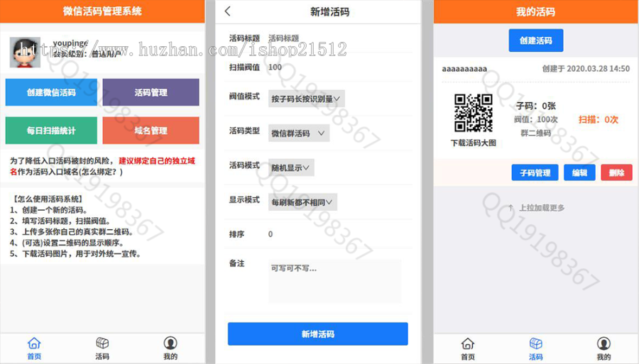639x364 pixels.
Task: Click the red 删除 button
Action: pos(616,172)
